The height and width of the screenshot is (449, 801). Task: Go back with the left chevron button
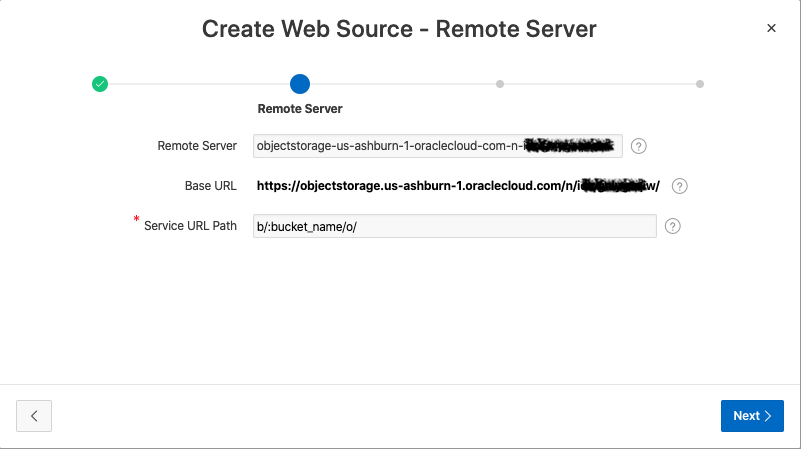34,416
